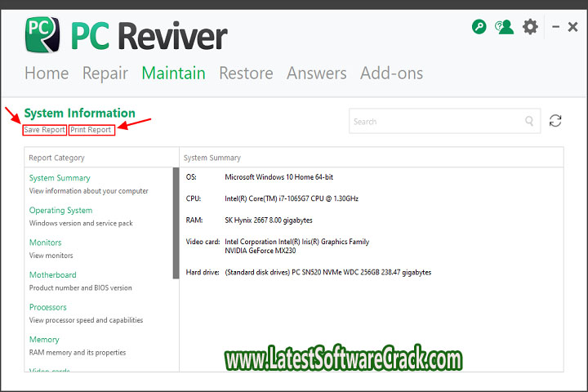The height and width of the screenshot is (392, 588).
Task: Click the System Summary panel header
Action: pyautogui.click(x=212, y=158)
